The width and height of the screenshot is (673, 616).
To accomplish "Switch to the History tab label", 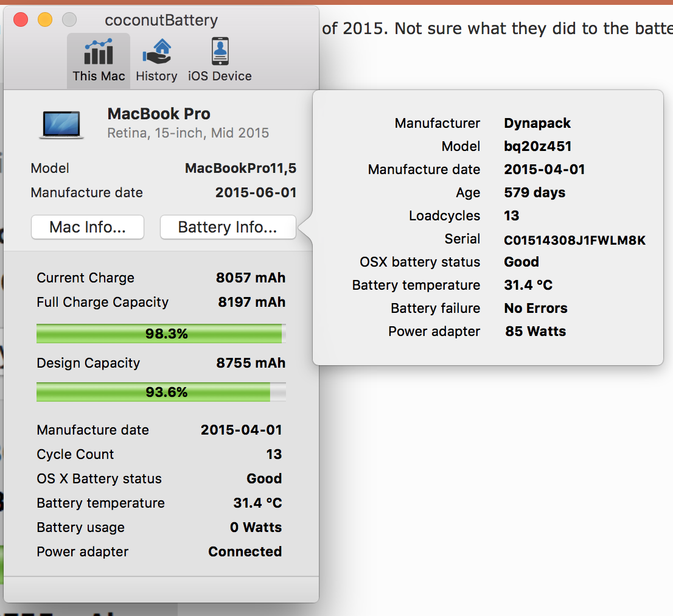I will pyautogui.click(x=156, y=76).
